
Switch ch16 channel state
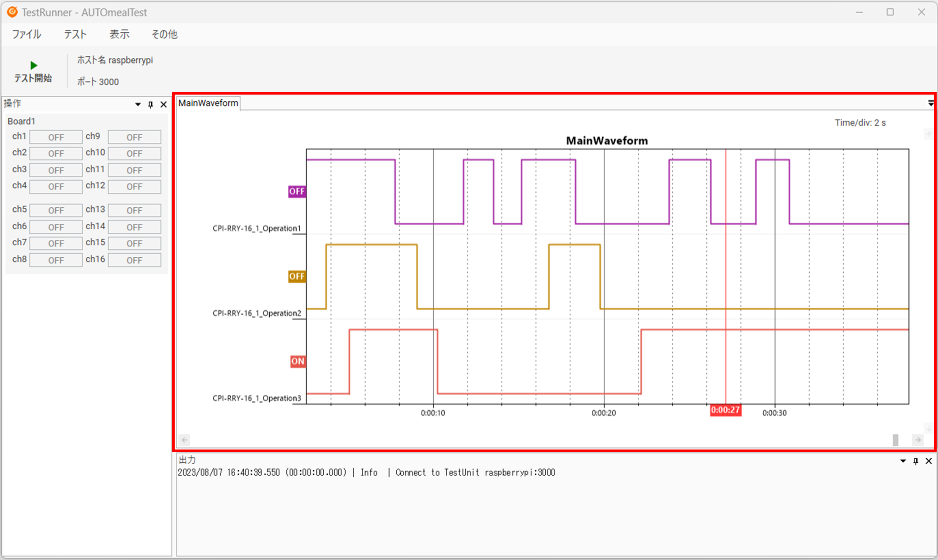[134, 260]
